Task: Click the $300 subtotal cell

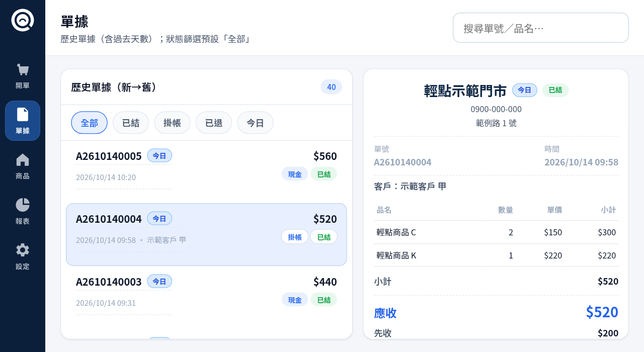Action: click(x=607, y=232)
